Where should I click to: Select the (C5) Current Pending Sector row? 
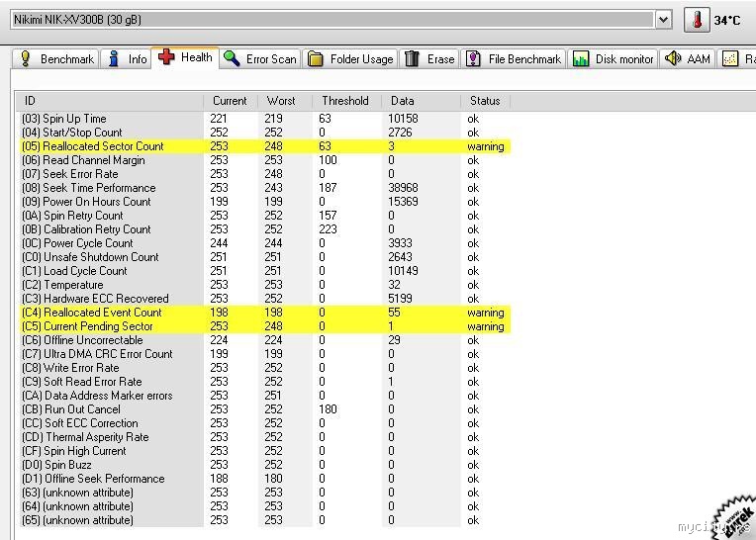click(264, 326)
